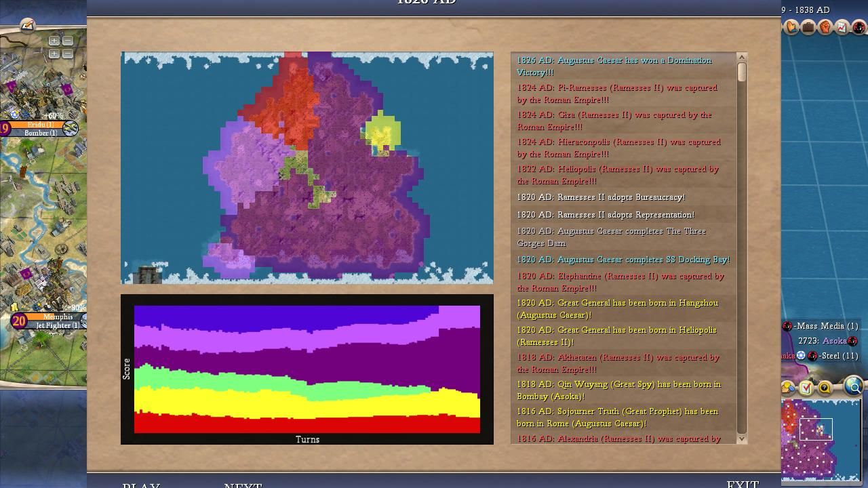868x488 pixels.
Task: Click the Memphis population number 20 badge
Action: click(x=19, y=321)
